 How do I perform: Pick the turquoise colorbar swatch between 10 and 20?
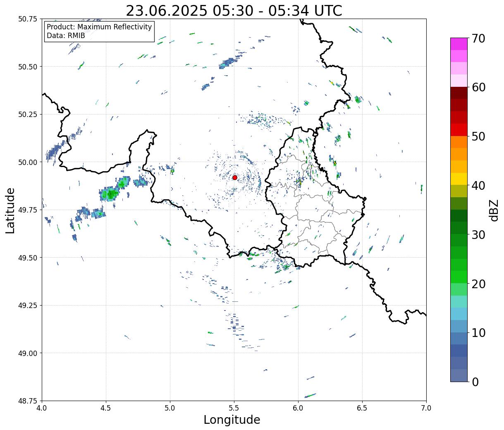click(459, 302)
